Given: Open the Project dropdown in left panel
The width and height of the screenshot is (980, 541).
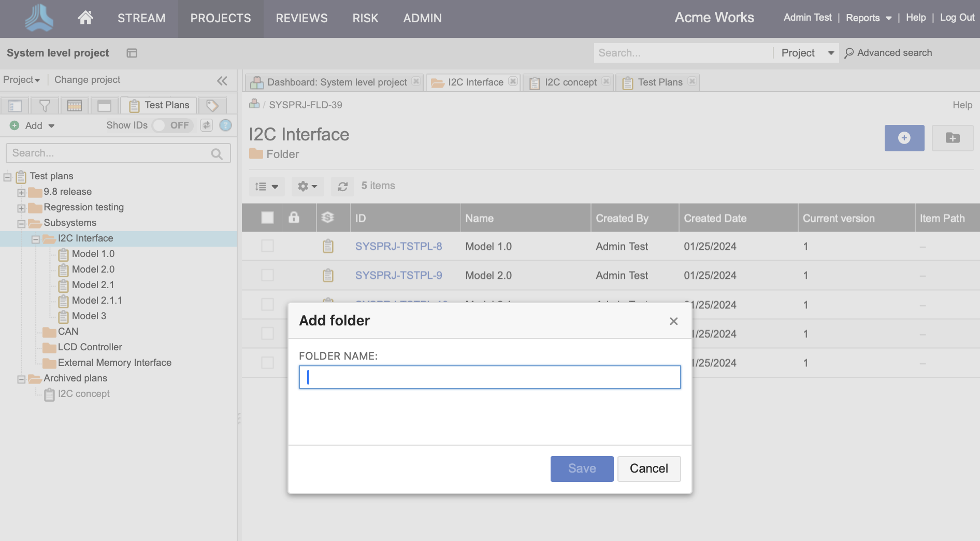Looking at the screenshot, I should 22,80.
